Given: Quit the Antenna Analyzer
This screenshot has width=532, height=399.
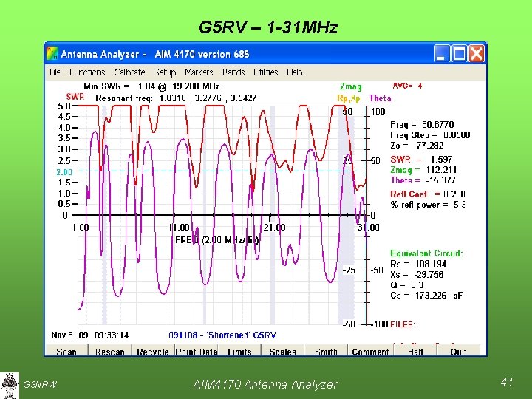Looking at the screenshot, I should [x=458, y=352].
